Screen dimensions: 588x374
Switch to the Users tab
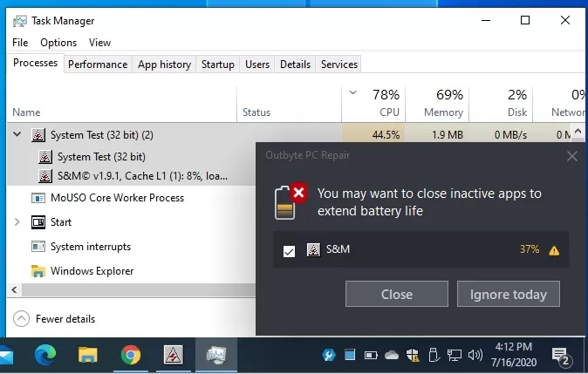pos(257,65)
